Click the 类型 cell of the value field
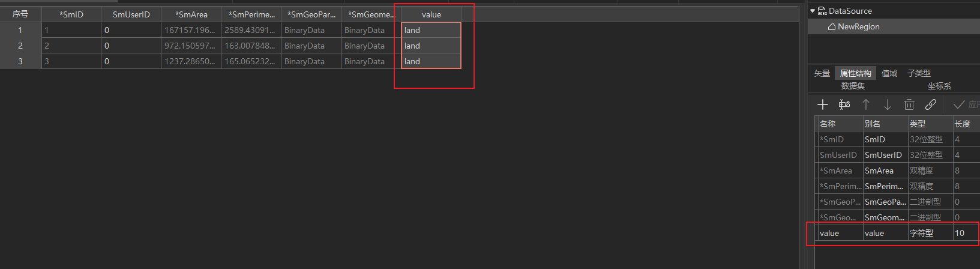Viewport: 980px width, 269px height. pyautogui.click(x=930, y=233)
